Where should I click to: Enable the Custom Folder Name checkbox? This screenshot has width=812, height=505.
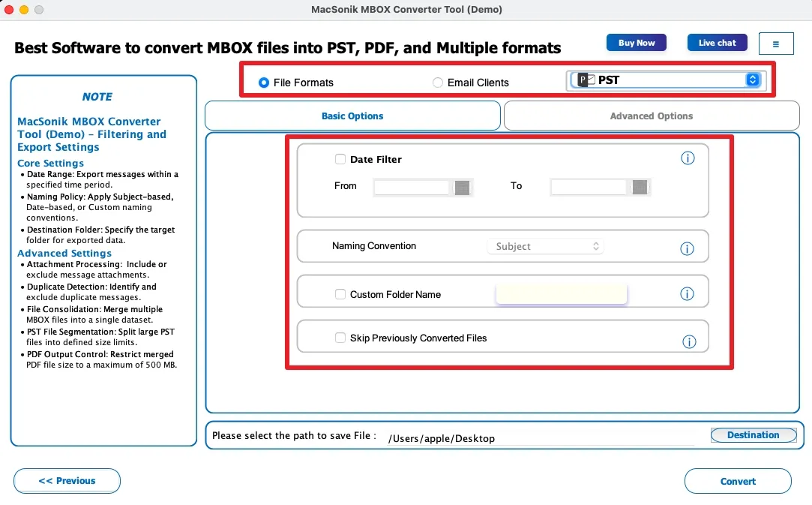point(340,294)
